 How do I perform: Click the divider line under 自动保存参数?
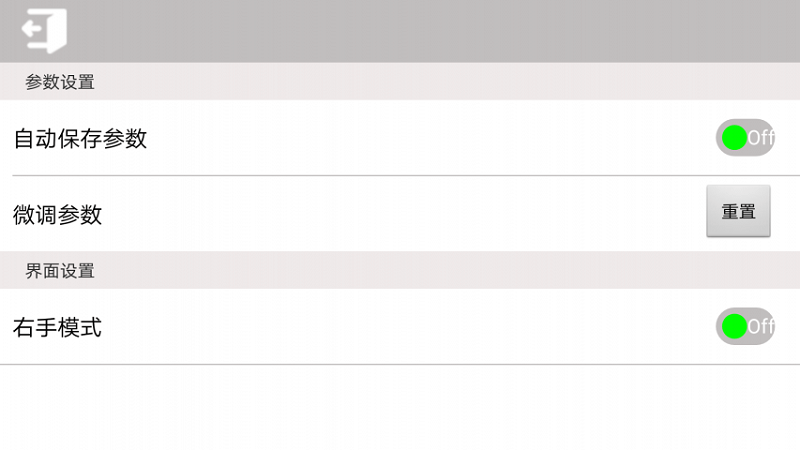[406, 176]
